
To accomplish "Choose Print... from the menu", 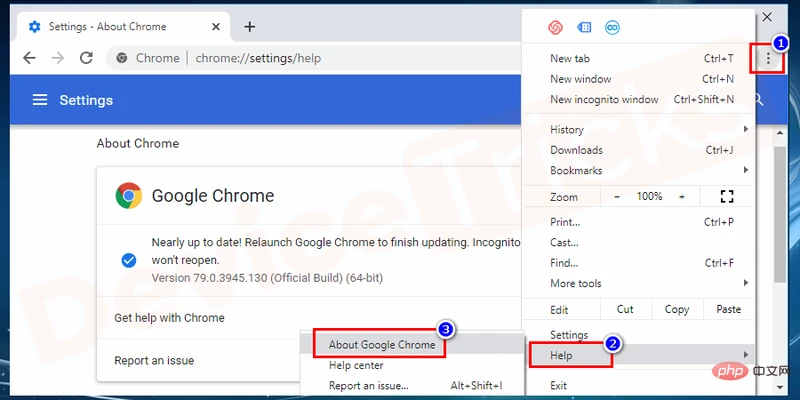I will (x=638, y=222).
